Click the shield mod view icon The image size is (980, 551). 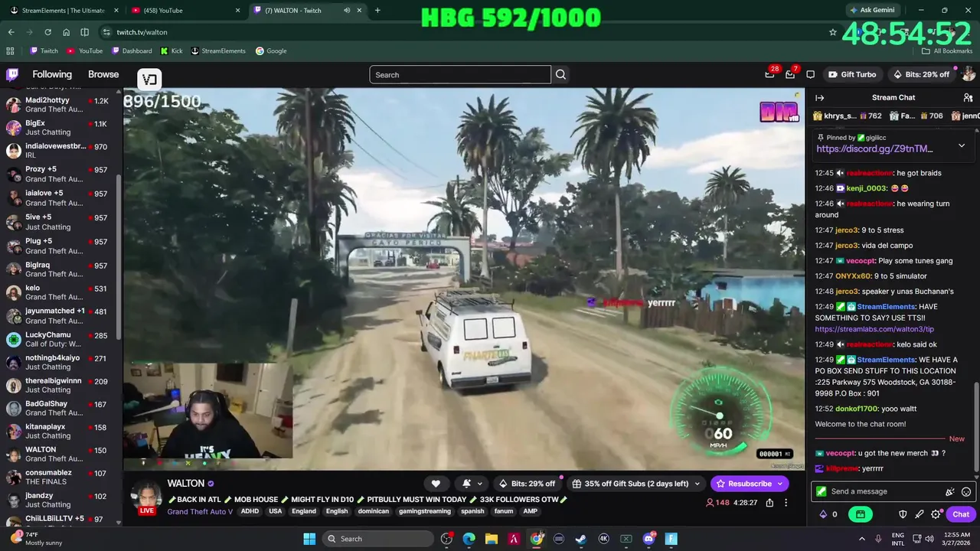903,514
